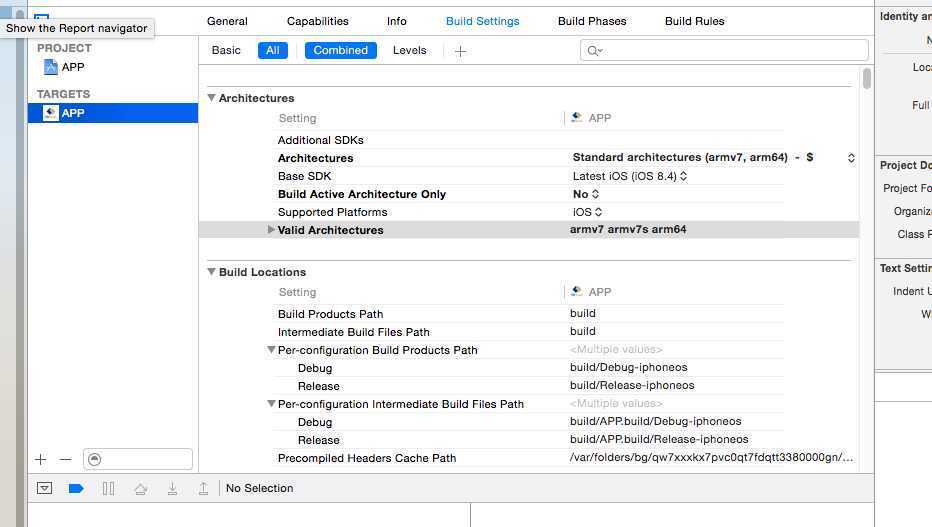Click the step out icon
The image size is (932, 527).
(203, 488)
